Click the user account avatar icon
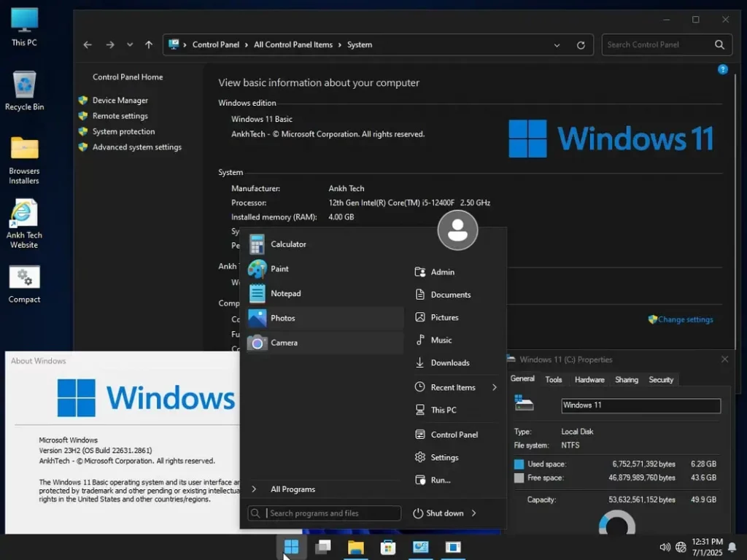 click(x=457, y=230)
